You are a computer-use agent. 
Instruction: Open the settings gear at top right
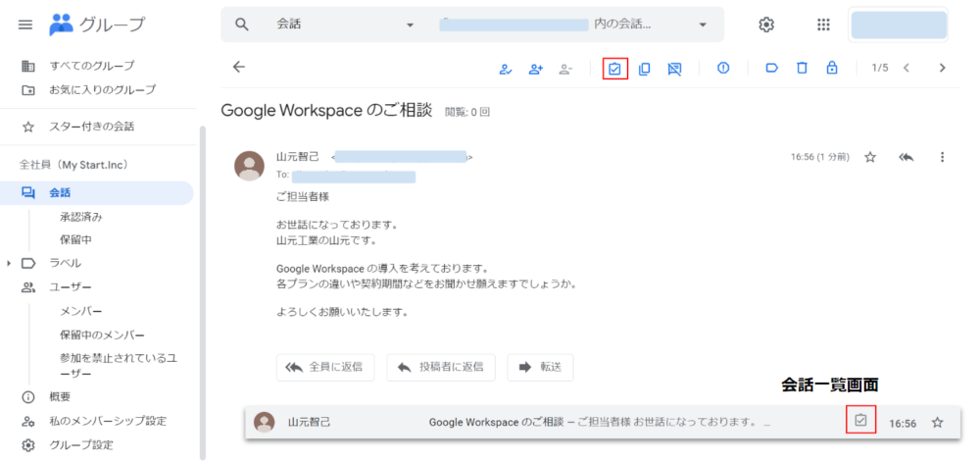coord(766,25)
